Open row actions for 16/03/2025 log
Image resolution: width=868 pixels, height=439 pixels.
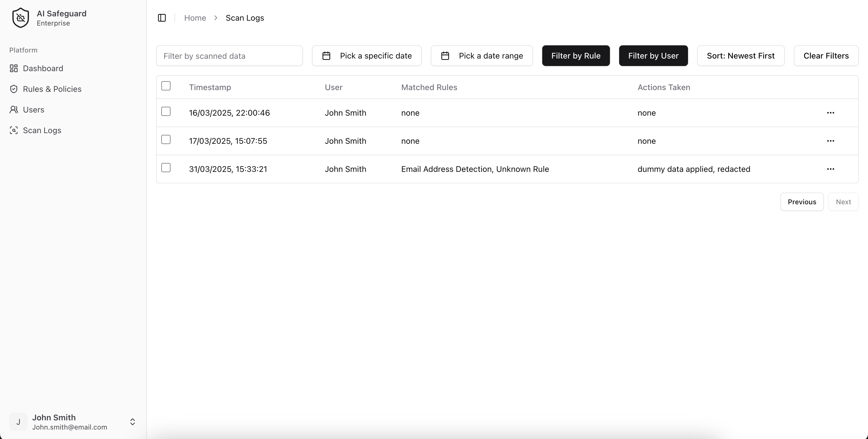tap(830, 113)
